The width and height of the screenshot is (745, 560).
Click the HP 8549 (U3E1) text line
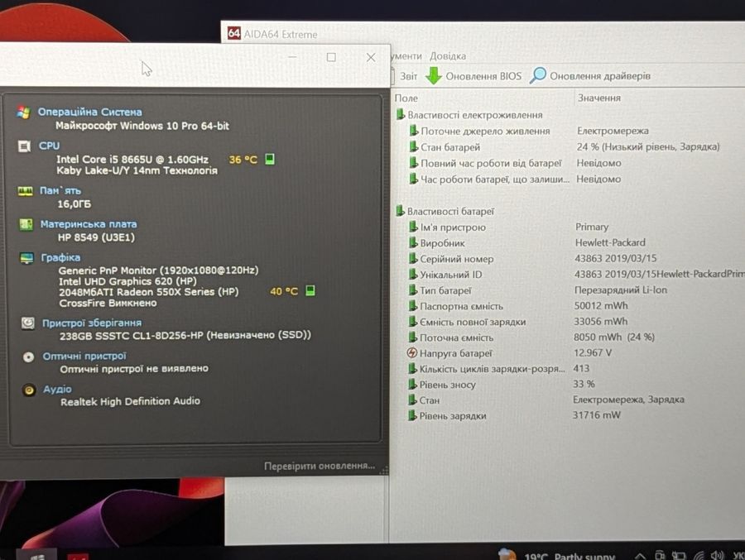coord(96,237)
